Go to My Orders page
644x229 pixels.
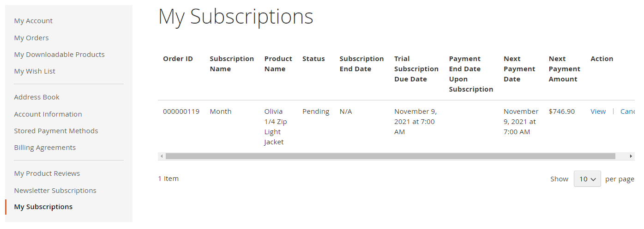tap(31, 38)
